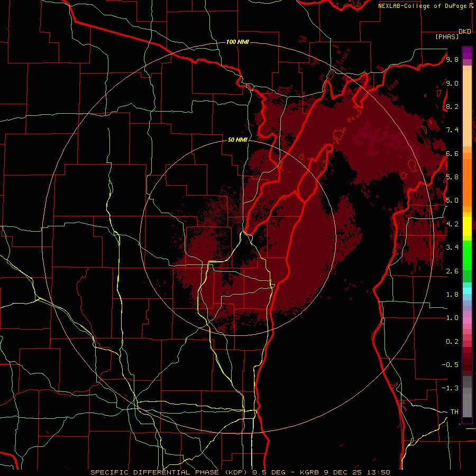Click the 100 NMI range ring label
476x476 pixels.
click(237, 42)
